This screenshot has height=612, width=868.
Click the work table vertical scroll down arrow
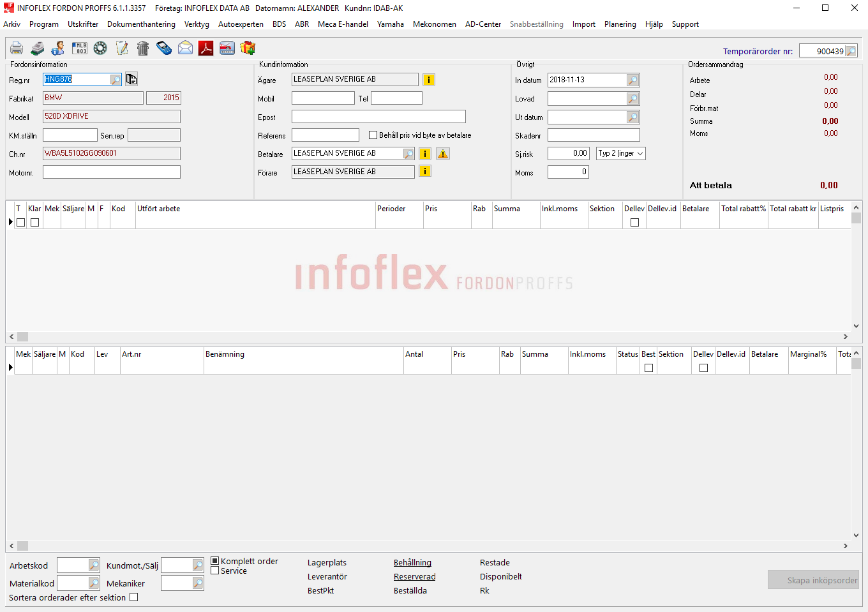[857, 326]
